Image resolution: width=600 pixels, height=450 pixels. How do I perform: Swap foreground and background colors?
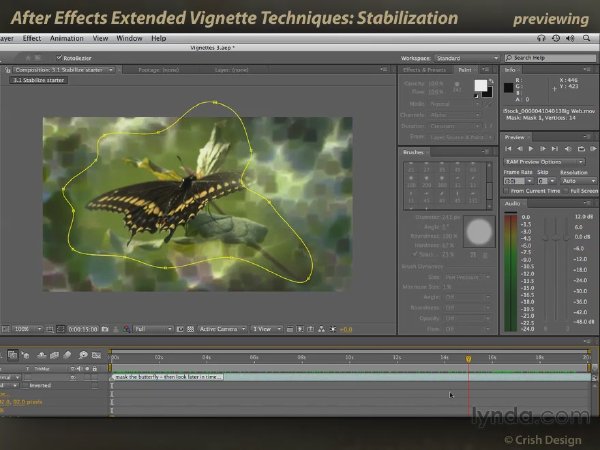pos(491,81)
